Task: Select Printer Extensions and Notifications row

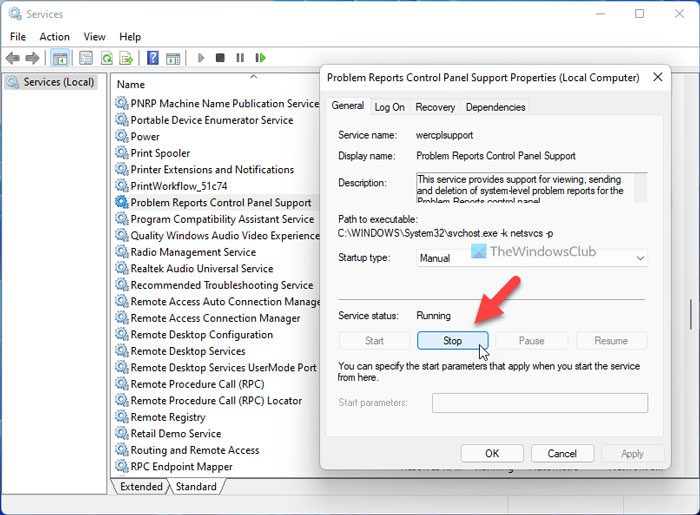Action: [204, 170]
